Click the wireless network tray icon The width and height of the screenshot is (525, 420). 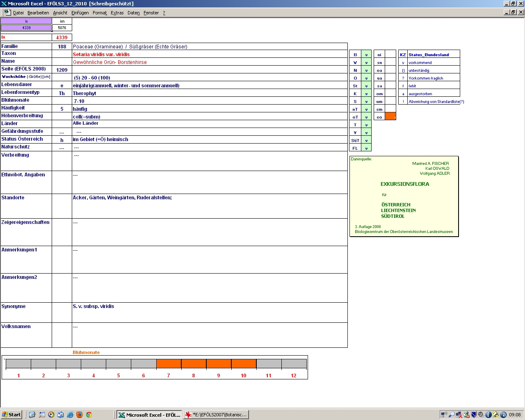(444, 415)
